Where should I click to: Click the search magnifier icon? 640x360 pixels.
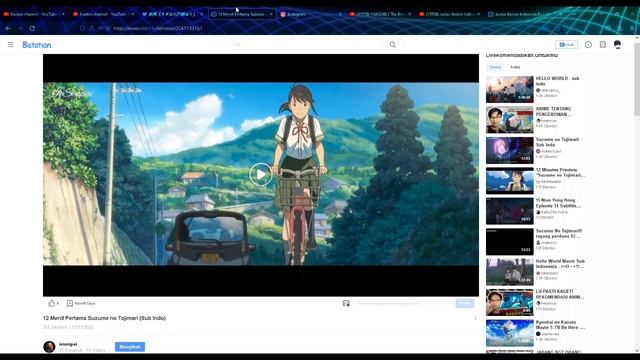393,44
